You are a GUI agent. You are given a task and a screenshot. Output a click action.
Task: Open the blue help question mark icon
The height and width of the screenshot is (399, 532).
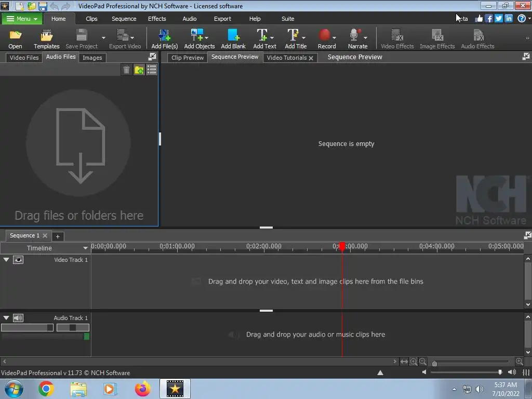[x=522, y=18]
